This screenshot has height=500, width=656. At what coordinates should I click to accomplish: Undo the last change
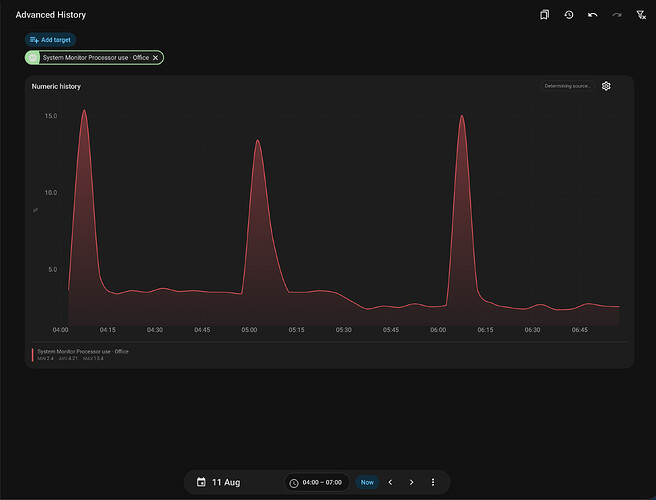[x=592, y=15]
